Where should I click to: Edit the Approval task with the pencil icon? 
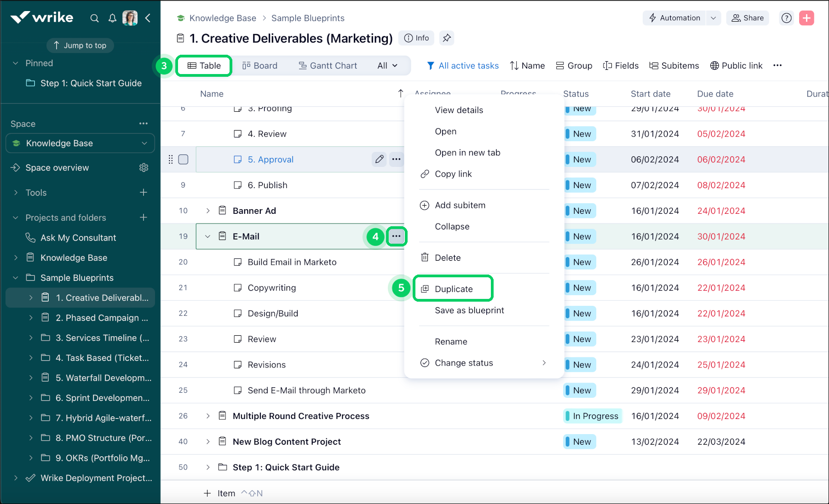[x=379, y=159]
